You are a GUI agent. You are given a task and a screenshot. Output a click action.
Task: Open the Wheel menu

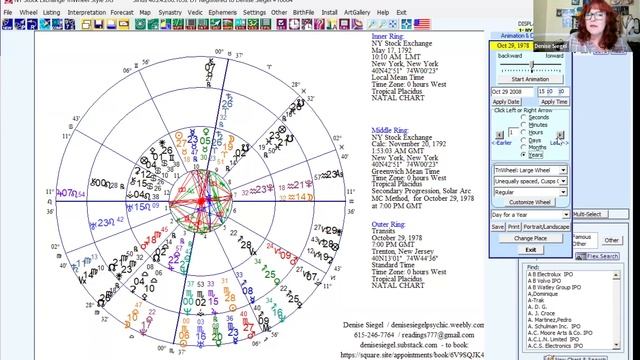click(28, 13)
